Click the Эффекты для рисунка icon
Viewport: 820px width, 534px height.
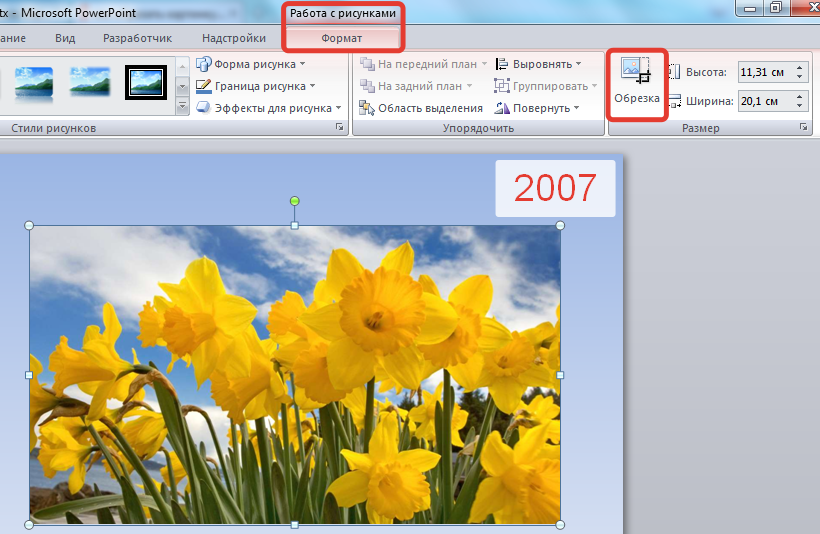203,107
